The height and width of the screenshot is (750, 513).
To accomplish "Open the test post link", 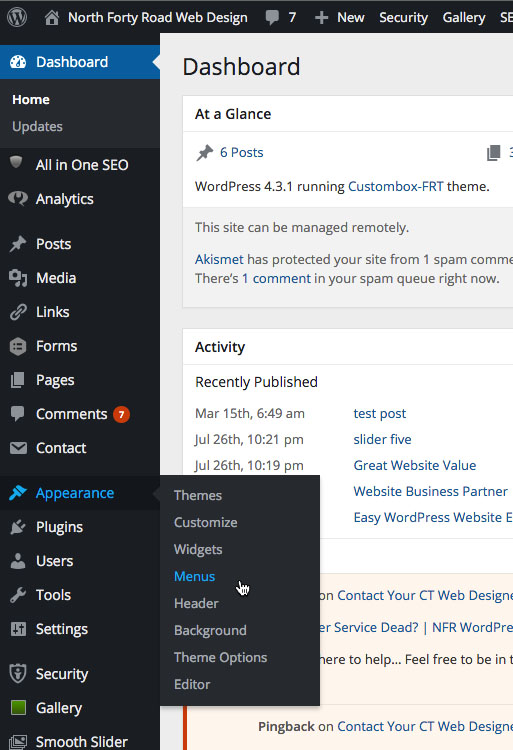I will (380, 413).
